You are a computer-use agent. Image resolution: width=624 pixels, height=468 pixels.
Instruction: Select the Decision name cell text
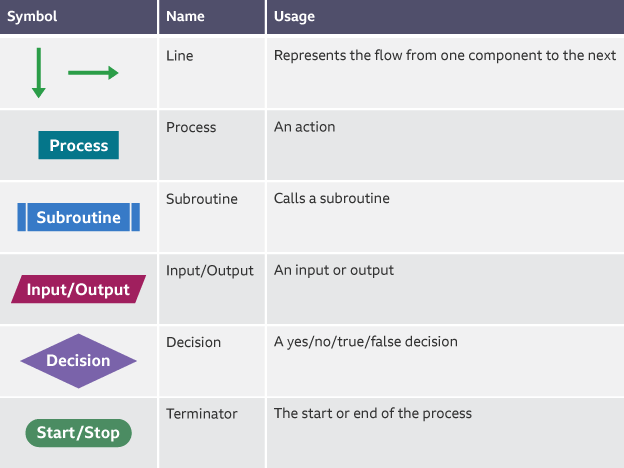pyautogui.click(x=193, y=342)
